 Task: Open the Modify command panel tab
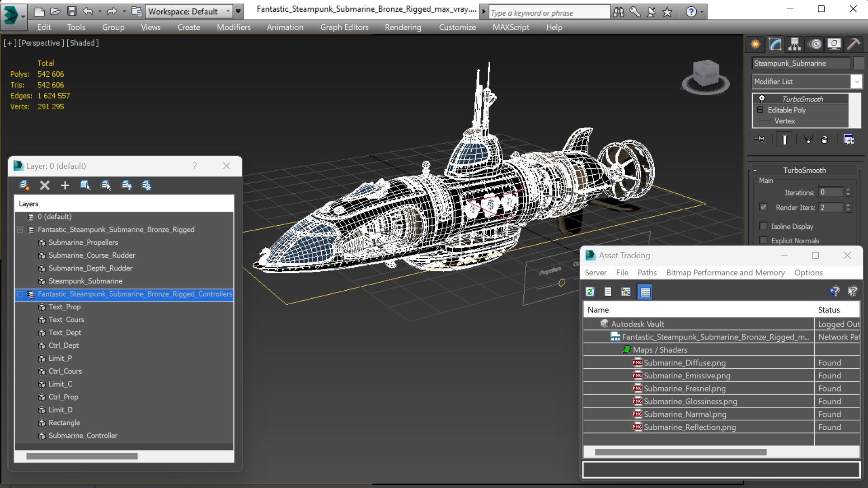point(775,44)
